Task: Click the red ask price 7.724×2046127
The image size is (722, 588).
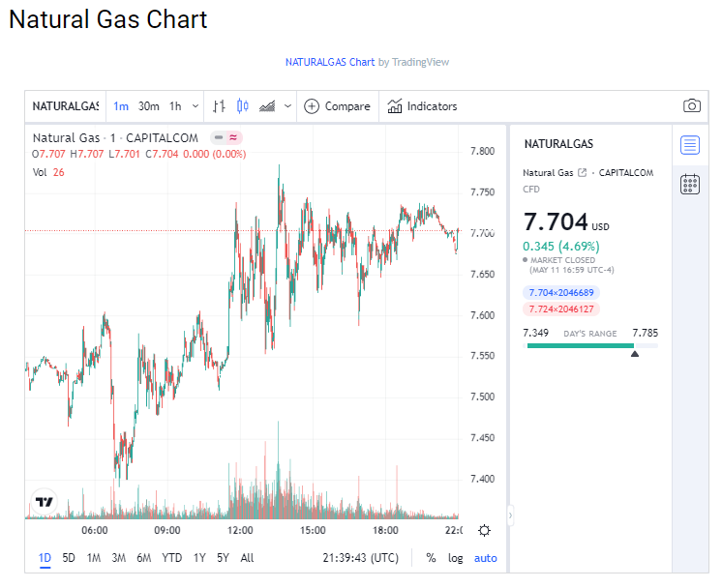Action: (560, 309)
